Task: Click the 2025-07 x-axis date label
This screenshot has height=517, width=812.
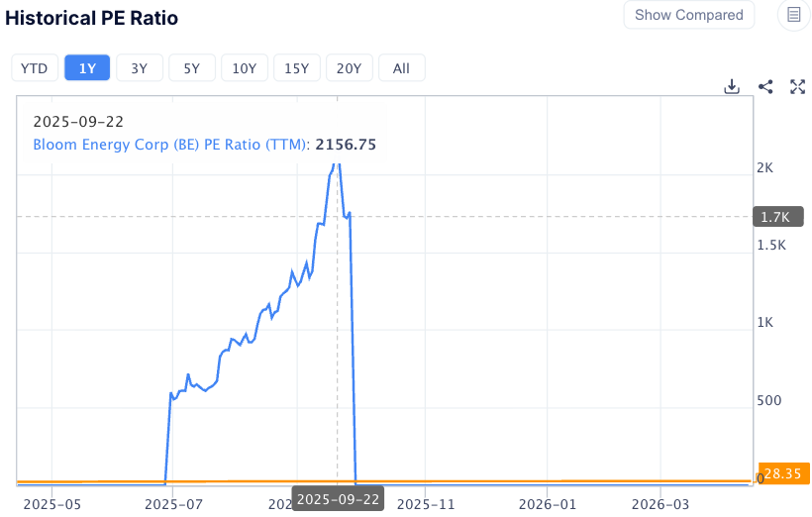Action: [172, 502]
